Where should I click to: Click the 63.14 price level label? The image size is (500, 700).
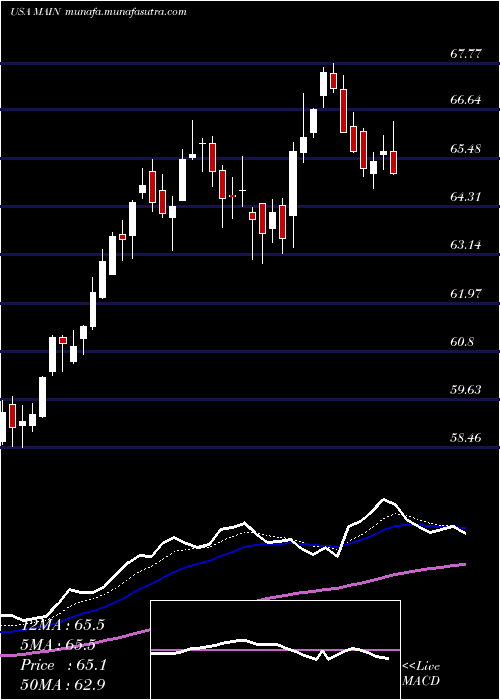[466, 245]
